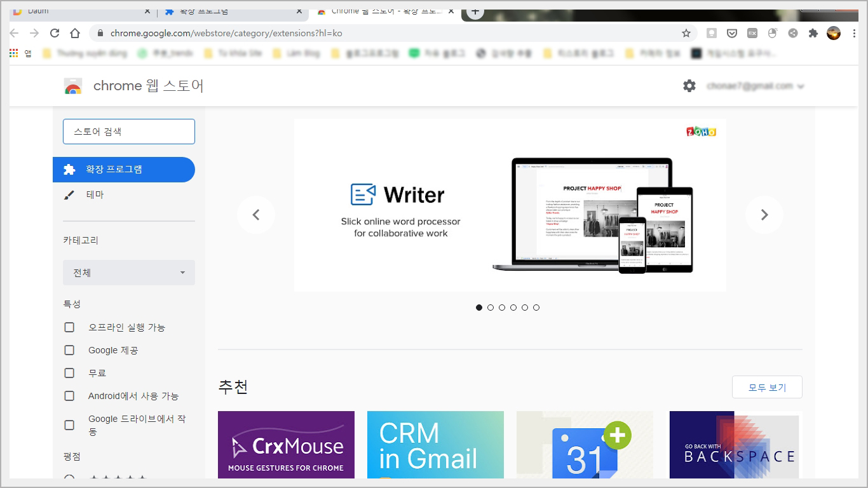868x488 pixels.
Task: Toggle Android에서 사용 가능 checkbox
Action: 69,396
